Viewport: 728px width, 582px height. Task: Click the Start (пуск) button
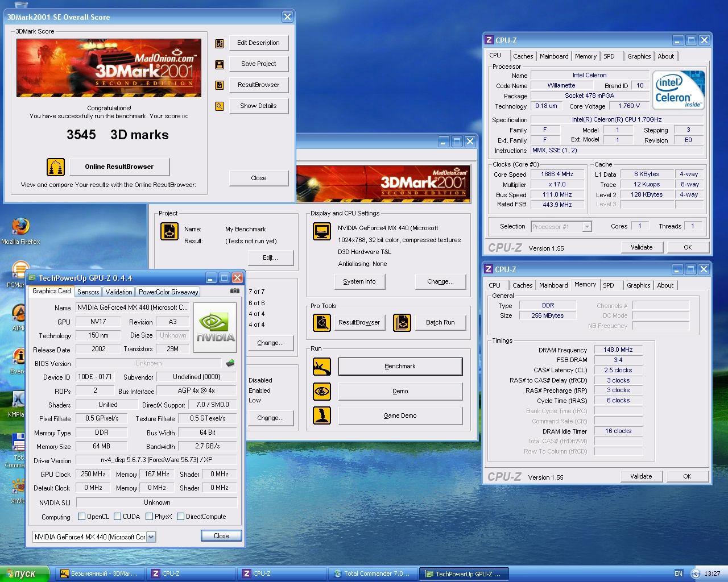tap(24, 573)
